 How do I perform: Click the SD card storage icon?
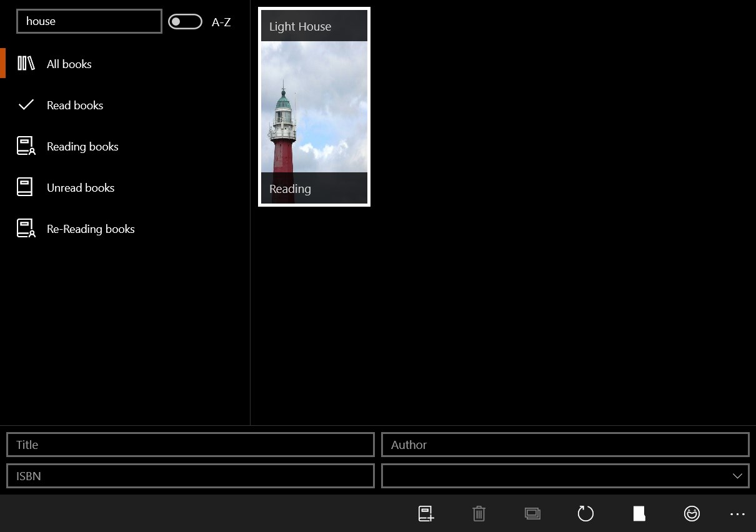639,513
